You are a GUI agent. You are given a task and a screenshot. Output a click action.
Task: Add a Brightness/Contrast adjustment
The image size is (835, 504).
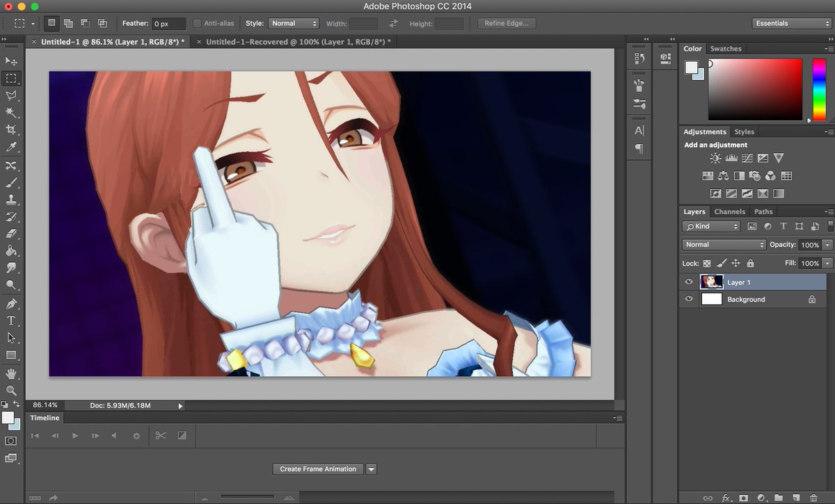(x=715, y=158)
